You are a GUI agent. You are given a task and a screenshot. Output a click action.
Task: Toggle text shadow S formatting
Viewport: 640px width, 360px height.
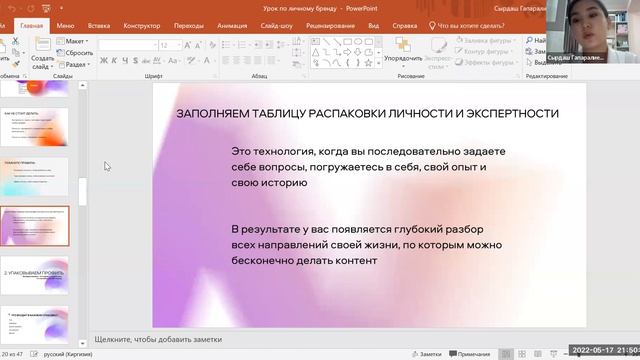136,60
